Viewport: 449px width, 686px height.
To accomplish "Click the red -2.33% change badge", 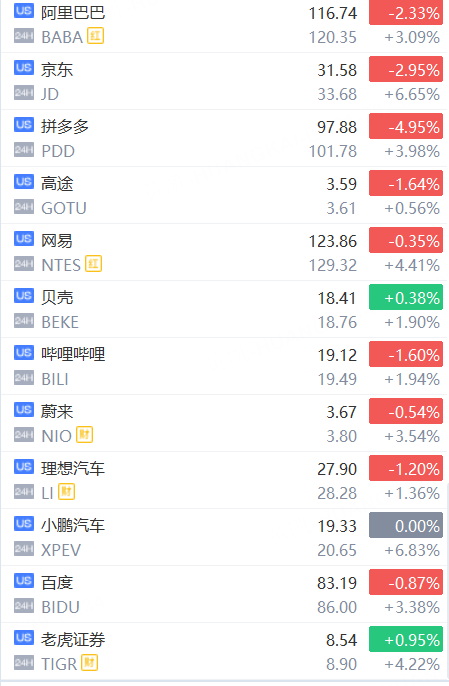I will pyautogui.click(x=406, y=13).
